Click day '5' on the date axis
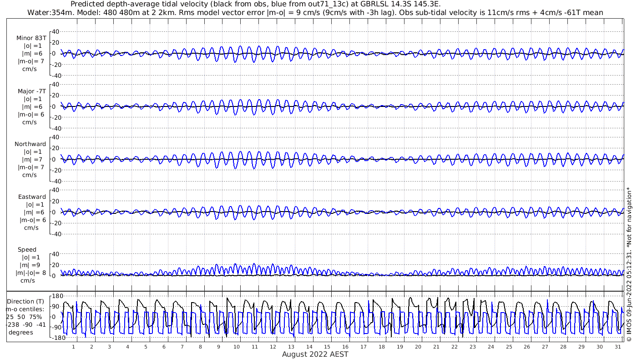Screen dimensions: 637x364 coord(146,347)
